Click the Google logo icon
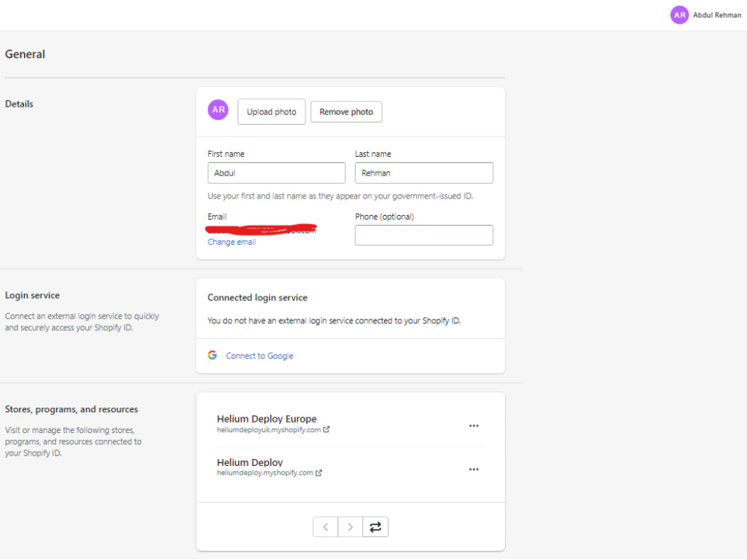This screenshot has height=560, width=747. point(212,355)
